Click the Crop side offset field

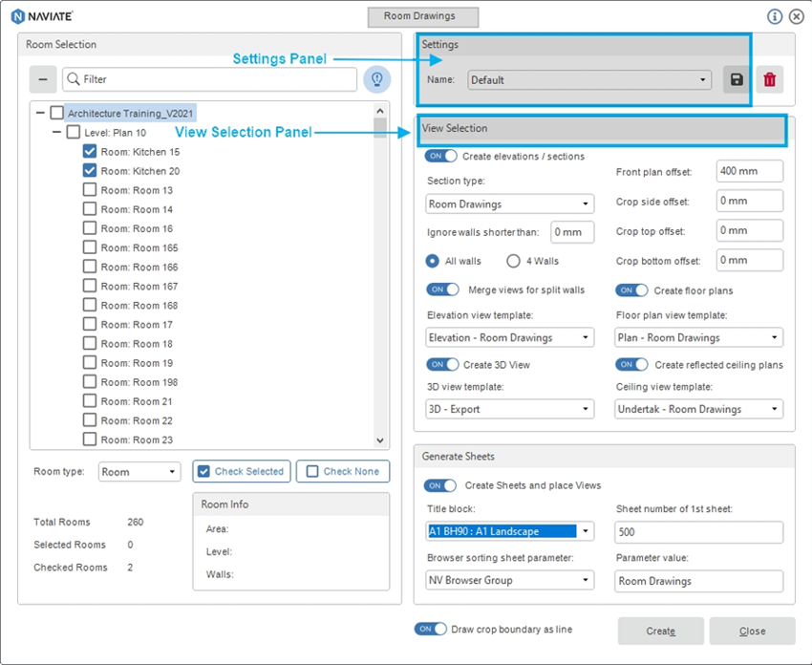pos(750,201)
